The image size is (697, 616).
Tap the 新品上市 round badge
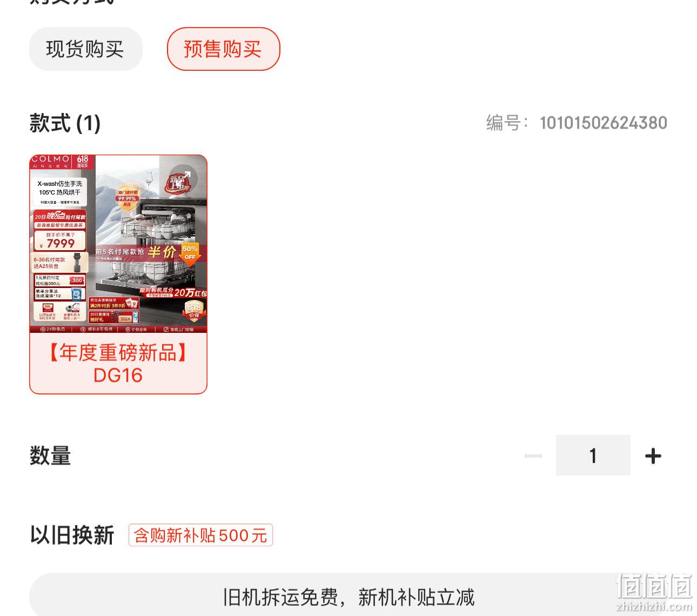[180, 179]
